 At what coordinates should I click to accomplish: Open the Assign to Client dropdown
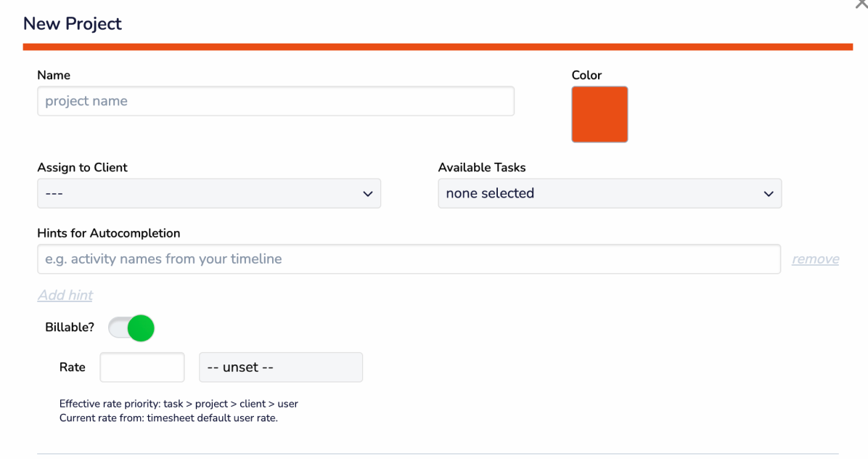pos(209,194)
